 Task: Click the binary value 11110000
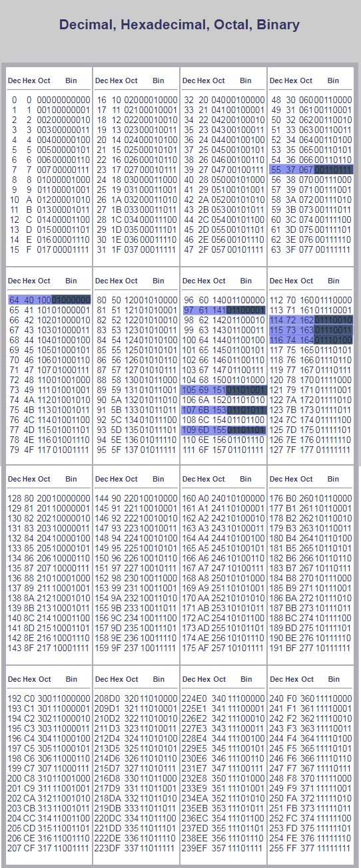coord(333,698)
